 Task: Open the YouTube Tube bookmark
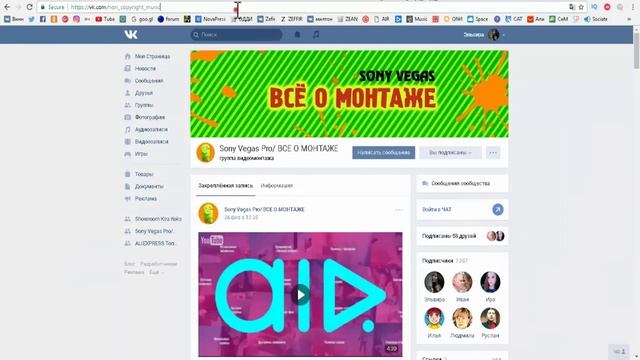105,19
